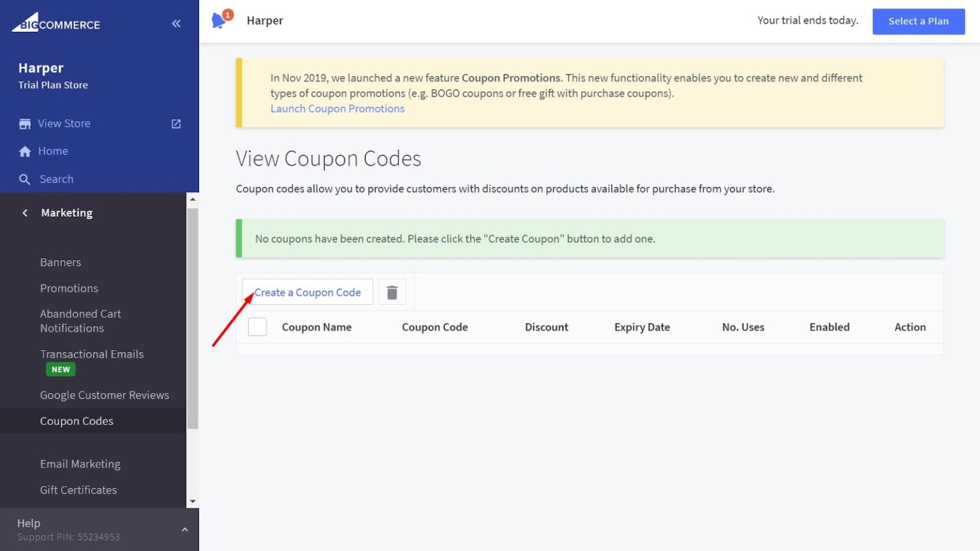Click the BigCommerce logo
The width and height of the screenshot is (980, 551).
tap(56, 24)
